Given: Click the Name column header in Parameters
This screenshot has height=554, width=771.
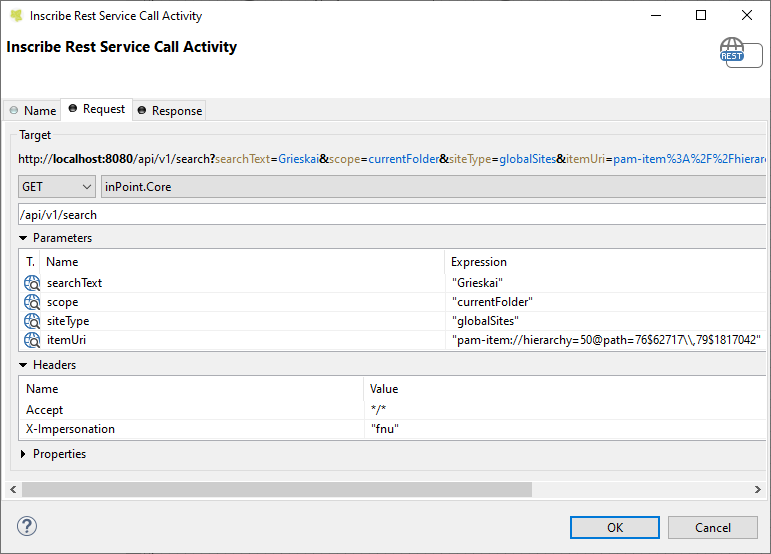Looking at the screenshot, I should pos(242,262).
